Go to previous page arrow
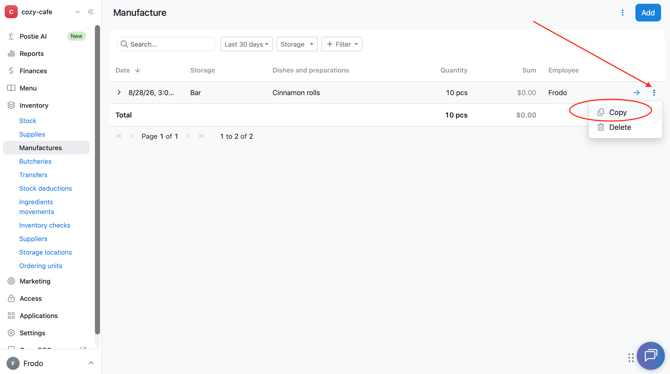 point(132,136)
